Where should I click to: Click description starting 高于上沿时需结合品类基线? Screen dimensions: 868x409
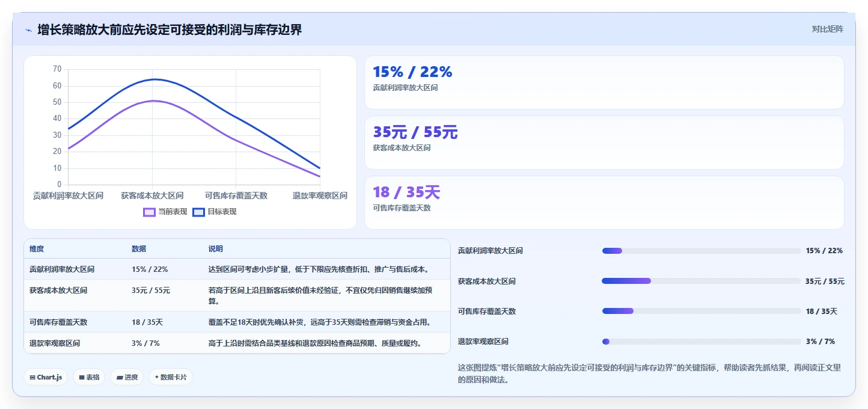[x=316, y=343]
